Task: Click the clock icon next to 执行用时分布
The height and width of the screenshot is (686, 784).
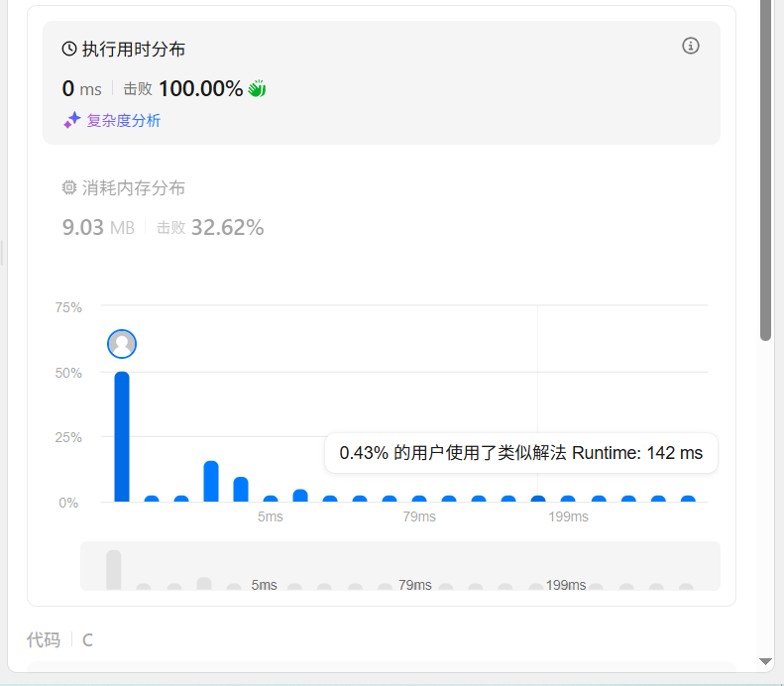Action: coord(69,49)
